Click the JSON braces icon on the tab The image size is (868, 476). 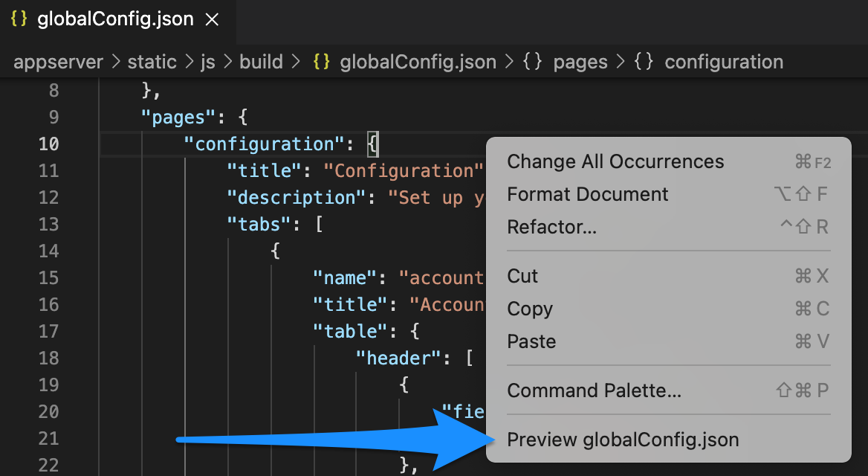[19, 19]
